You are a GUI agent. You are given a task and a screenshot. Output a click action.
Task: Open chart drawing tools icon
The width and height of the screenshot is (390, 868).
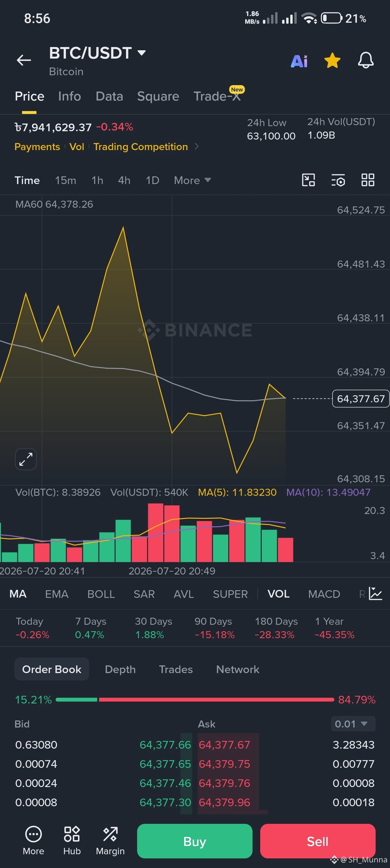pyautogui.click(x=308, y=180)
